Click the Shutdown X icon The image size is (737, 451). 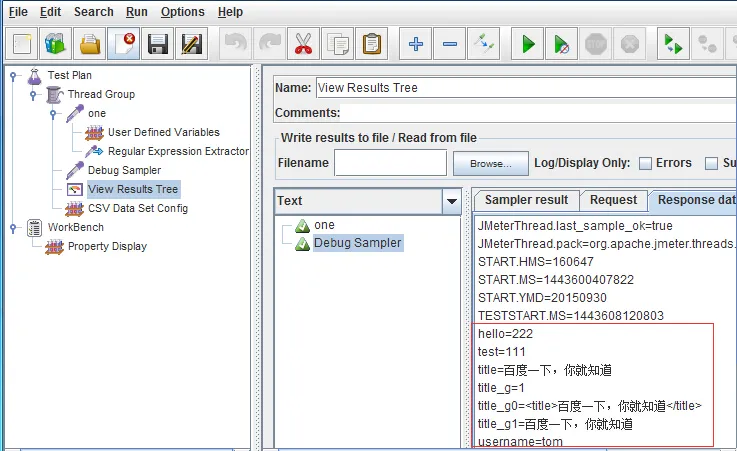(629, 44)
